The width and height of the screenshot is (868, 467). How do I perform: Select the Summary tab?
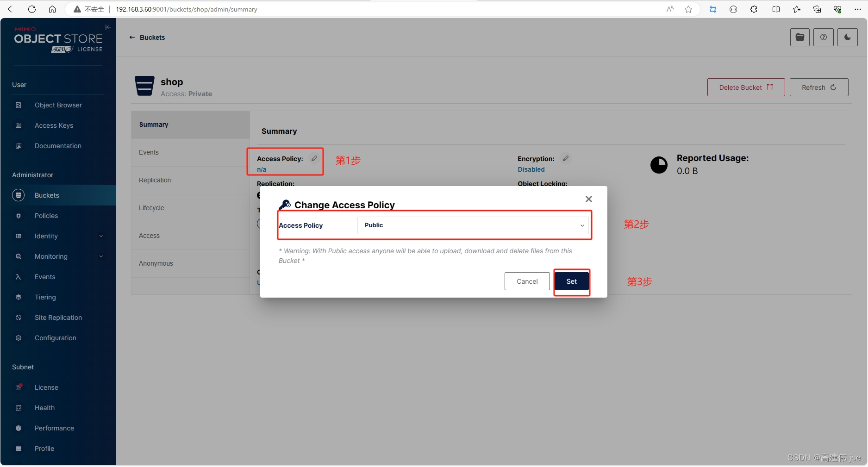point(190,125)
